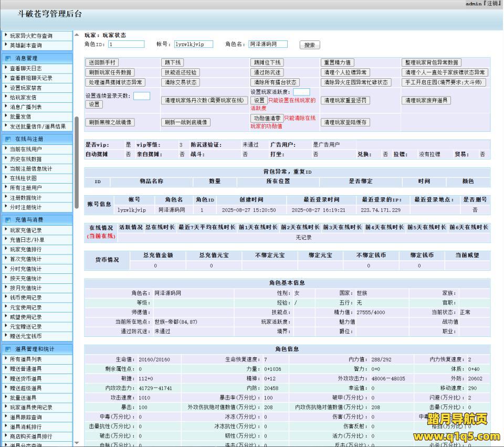Screen dimensions: 504x447
Task: Click the 在线与注册 section header icon
Action: (8, 139)
